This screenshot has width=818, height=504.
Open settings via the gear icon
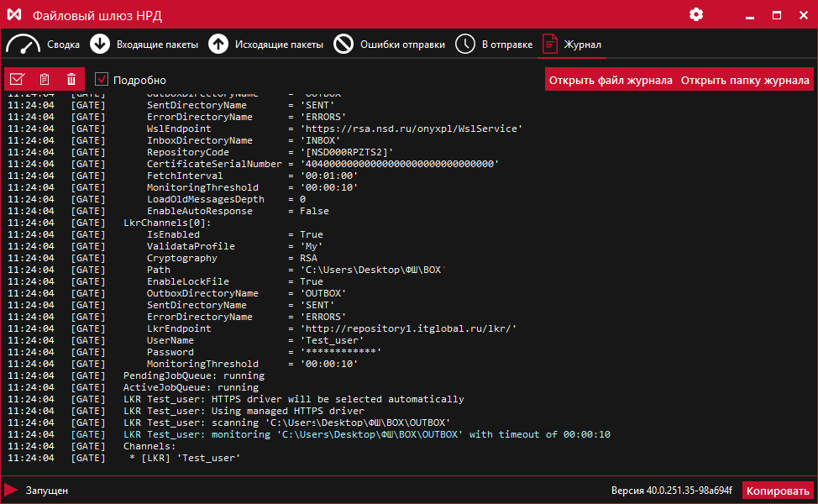695,15
